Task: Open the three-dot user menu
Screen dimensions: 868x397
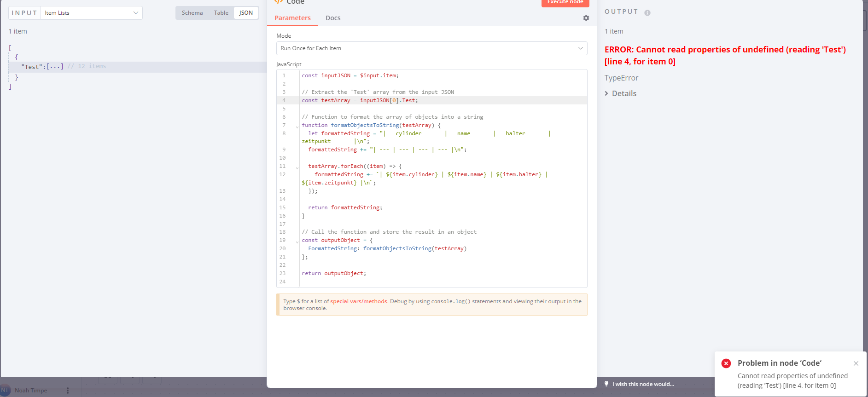Action: [68, 391]
